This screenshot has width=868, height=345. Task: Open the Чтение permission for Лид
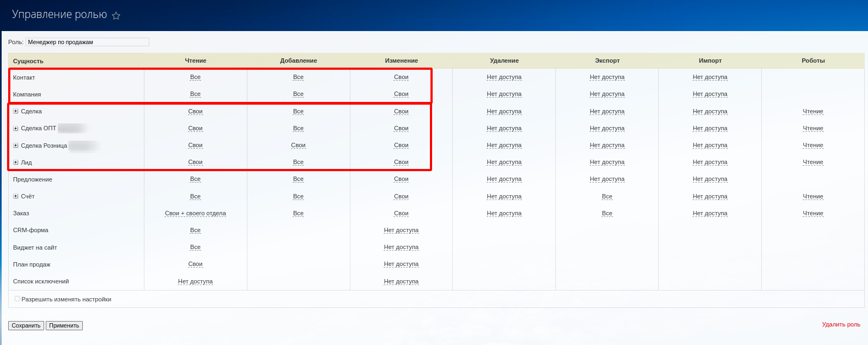(x=196, y=162)
